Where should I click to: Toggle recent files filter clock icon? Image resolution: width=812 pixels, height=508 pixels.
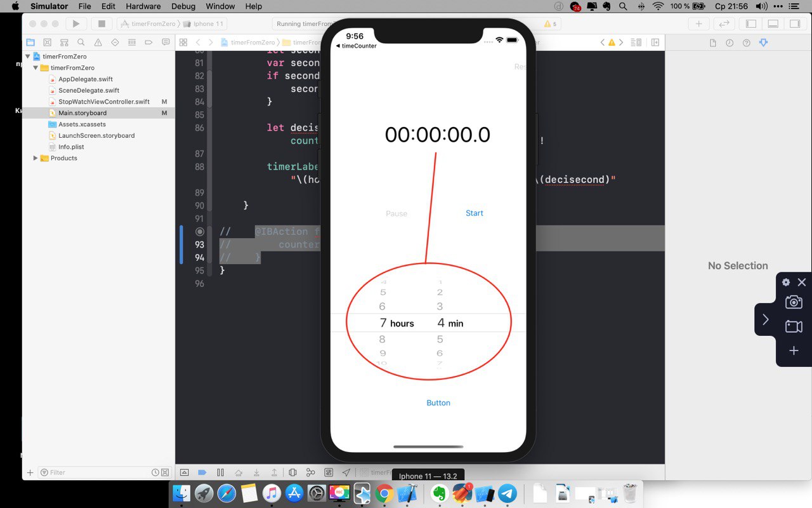tap(155, 472)
